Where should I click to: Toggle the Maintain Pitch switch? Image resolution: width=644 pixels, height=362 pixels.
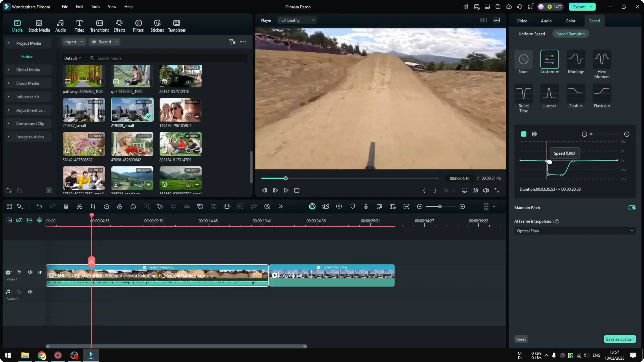(x=631, y=208)
